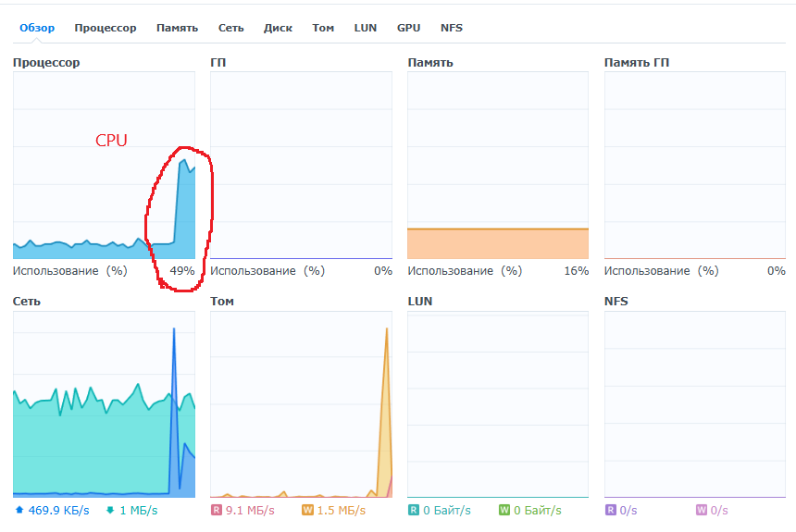Click the Том read R icon
Screen dimensions: 796x532
point(217,510)
